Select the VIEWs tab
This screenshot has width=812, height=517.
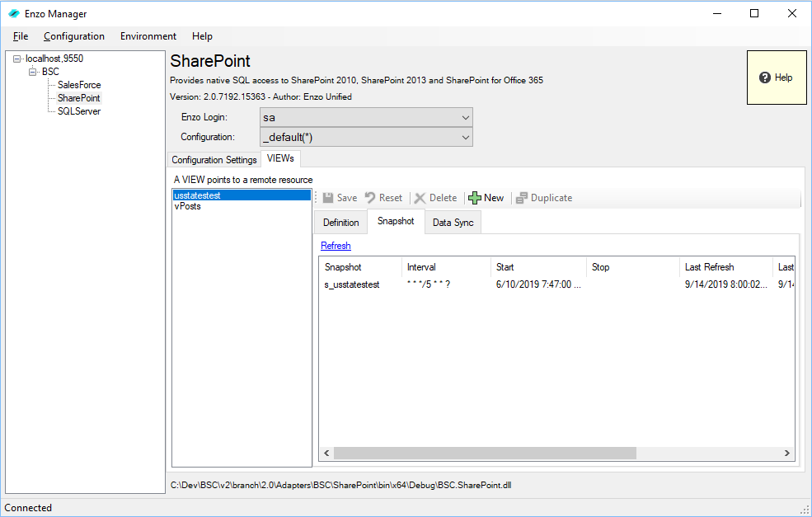[x=280, y=158]
